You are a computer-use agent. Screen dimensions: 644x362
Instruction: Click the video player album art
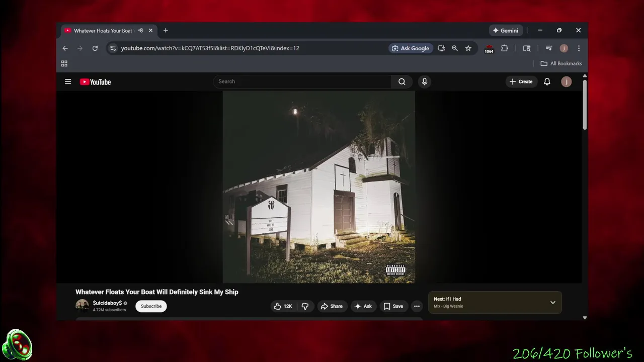(x=319, y=187)
